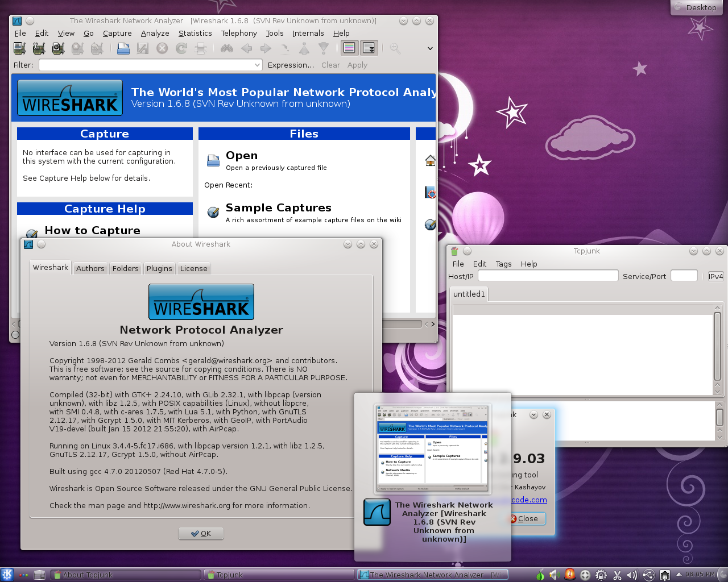The image size is (728, 582).
Task: Toggle auto scroll in live capture
Action: (x=369, y=48)
